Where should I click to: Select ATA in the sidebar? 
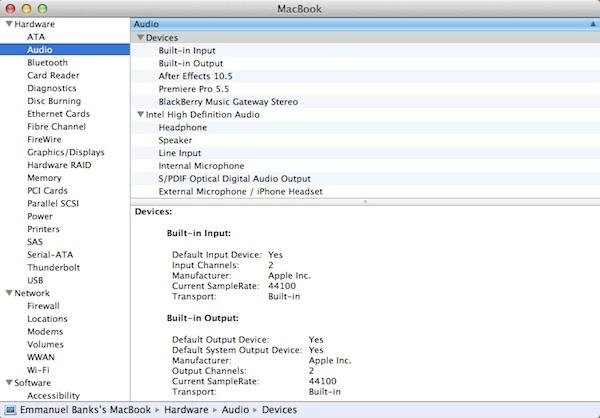pos(36,37)
